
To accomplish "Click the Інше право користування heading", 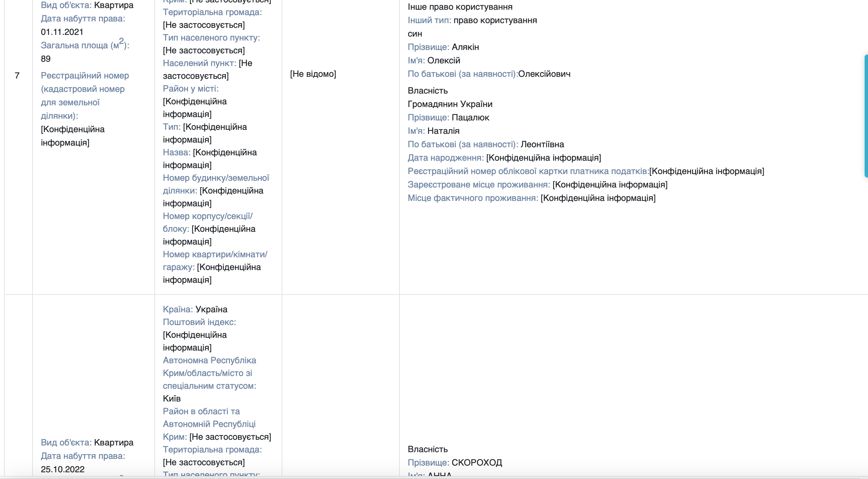I will (x=460, y=7).
